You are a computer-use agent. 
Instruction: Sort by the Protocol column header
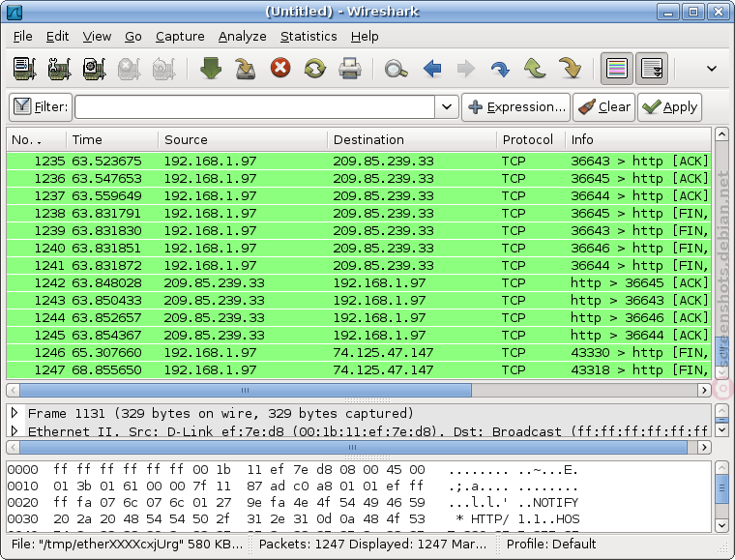[531, 139]
